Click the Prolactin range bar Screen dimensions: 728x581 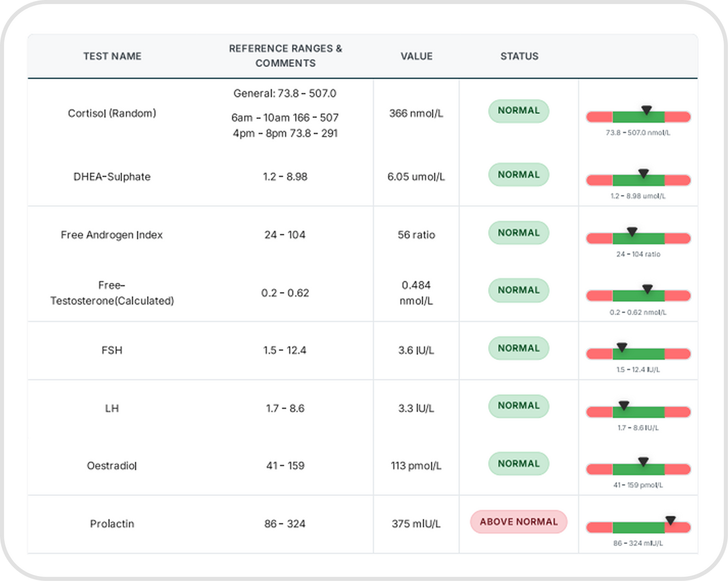coord(638,528)
